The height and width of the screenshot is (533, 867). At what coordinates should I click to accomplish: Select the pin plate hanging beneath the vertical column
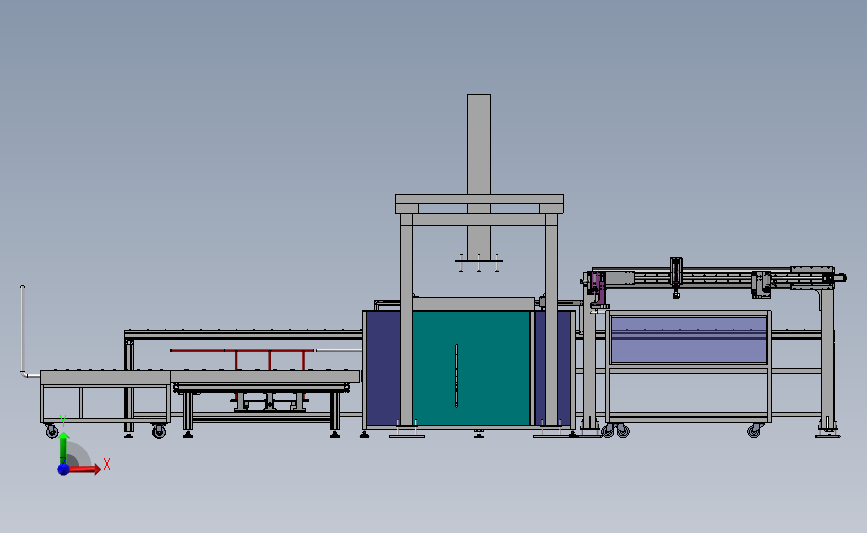click(479, 260)
